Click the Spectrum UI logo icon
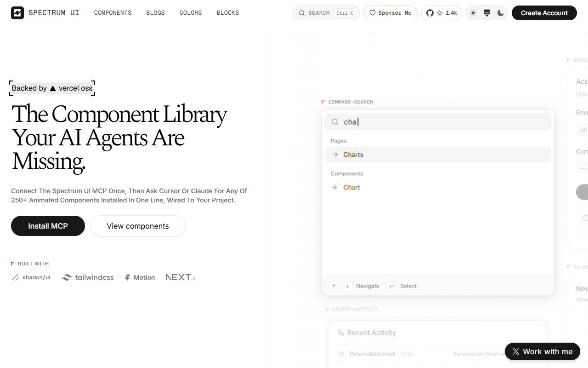The width and height of the screenshot is (588, 368). (17, 13)
